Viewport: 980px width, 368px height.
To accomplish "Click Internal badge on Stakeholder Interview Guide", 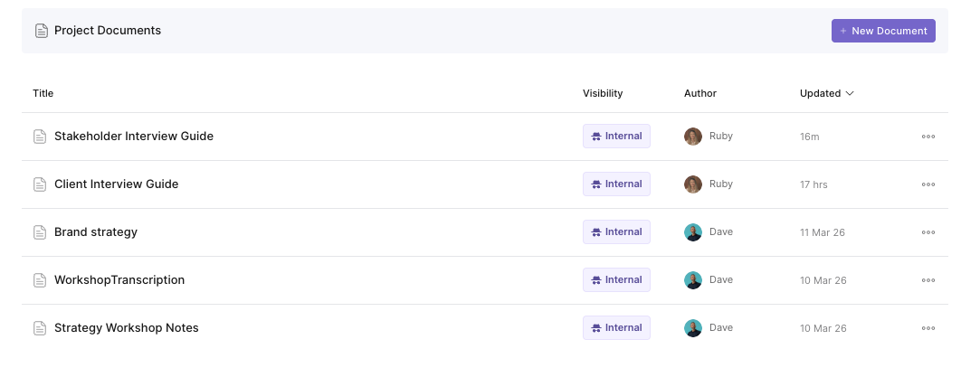I will point(616,137).
